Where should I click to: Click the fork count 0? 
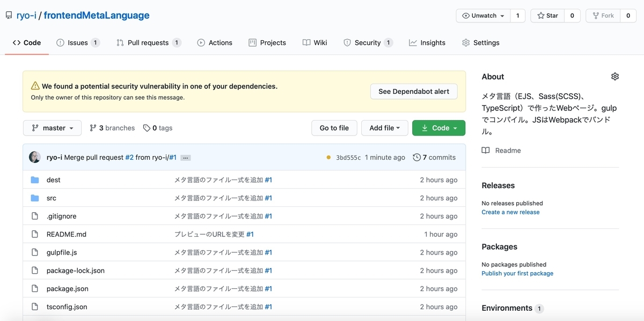click(628, 16)
